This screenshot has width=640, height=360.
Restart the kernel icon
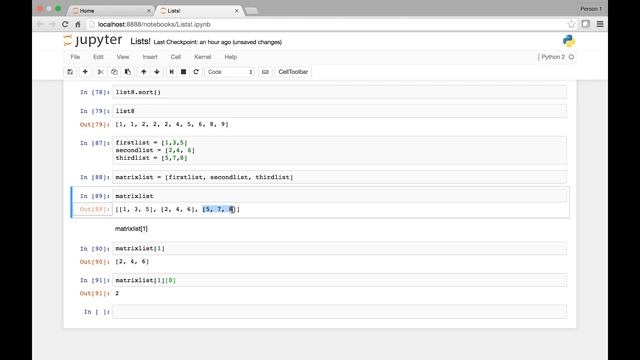point(196,72)
